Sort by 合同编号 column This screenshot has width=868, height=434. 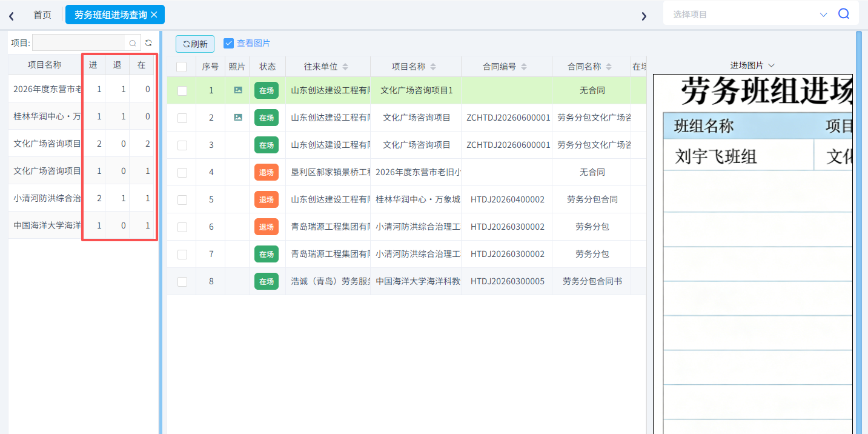coord(524,67)
